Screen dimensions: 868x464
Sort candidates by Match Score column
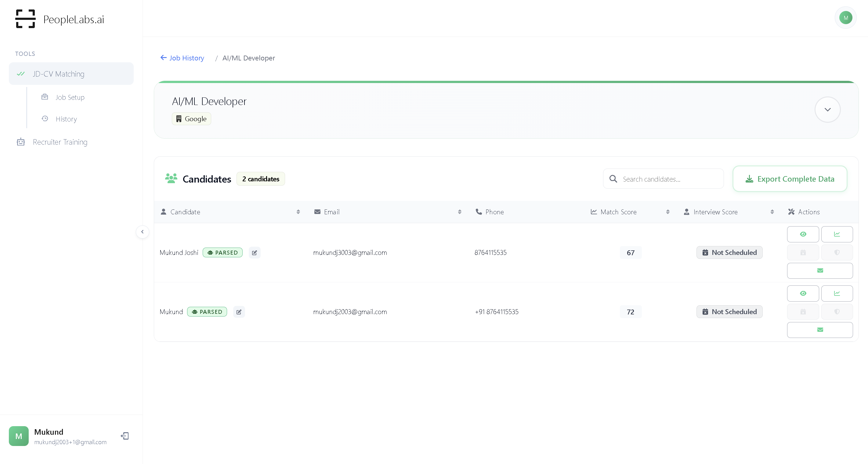667,212
